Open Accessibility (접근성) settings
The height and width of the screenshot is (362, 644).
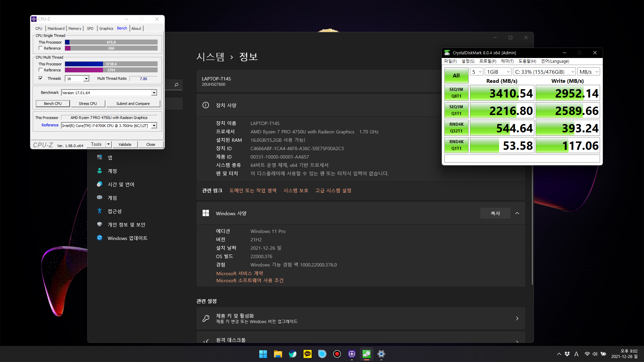114,211
